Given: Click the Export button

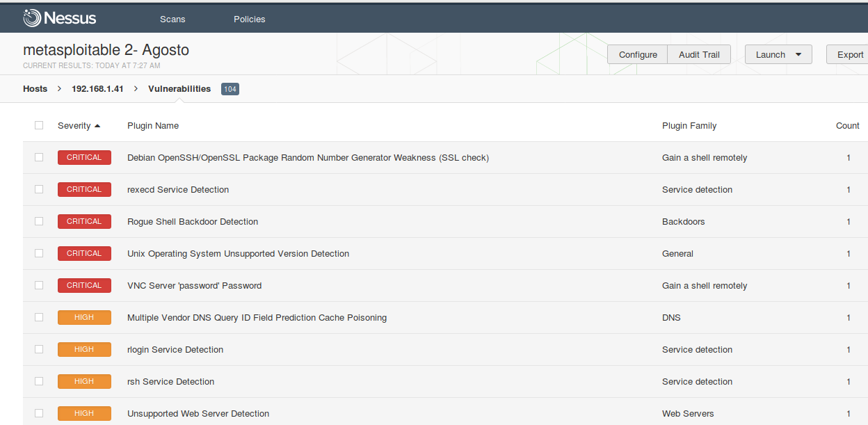Looking at the screenshot, I should point(849,54).
